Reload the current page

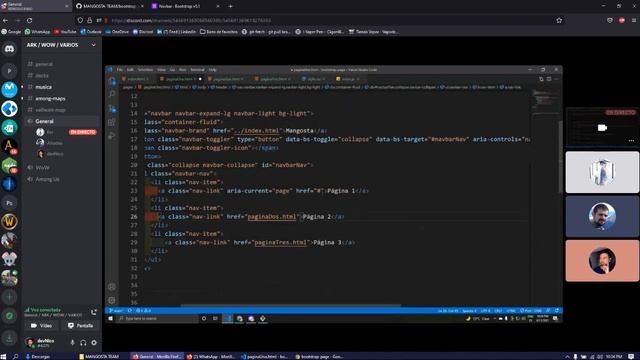[29, 20]
